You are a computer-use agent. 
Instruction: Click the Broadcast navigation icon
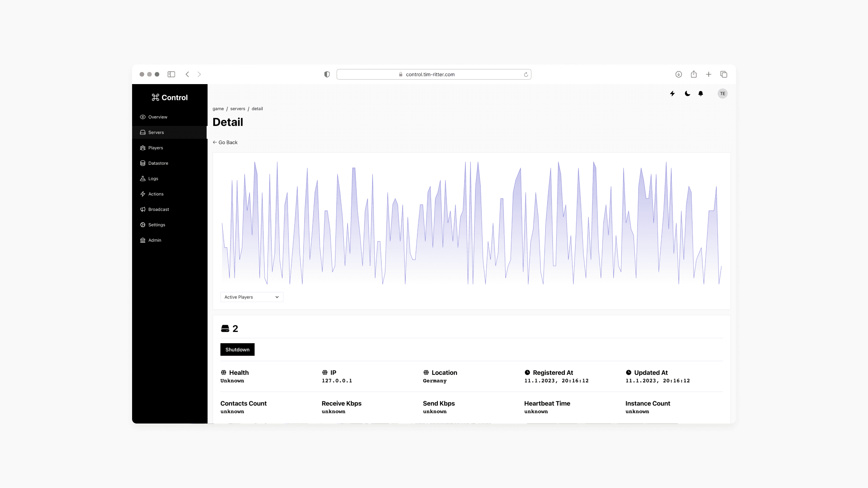pyautogui.click(x=143, y=209)
